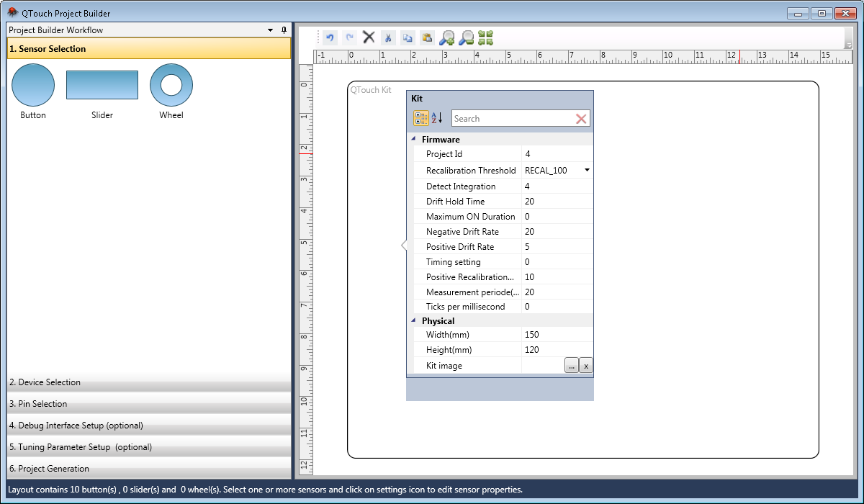The image size is (864, 504).
Task: Go to 3. Pin Selection step
Action: tap(149, 404)
